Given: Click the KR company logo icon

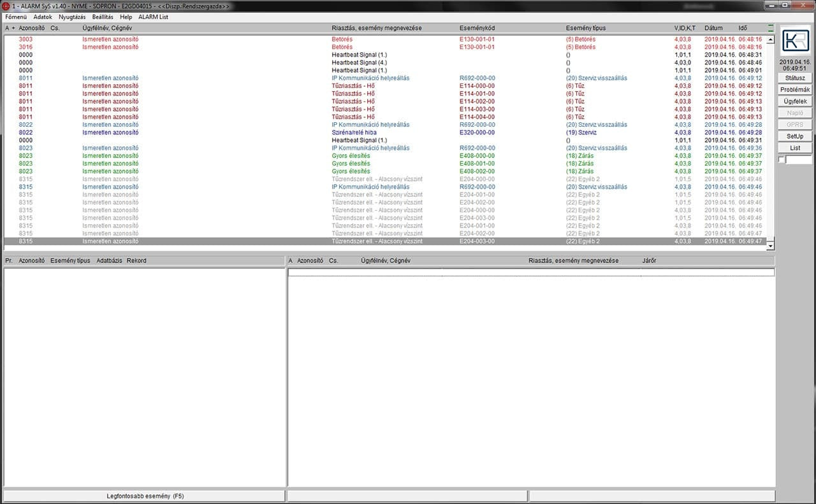Looking at the screenshot, I should point(795,40).
